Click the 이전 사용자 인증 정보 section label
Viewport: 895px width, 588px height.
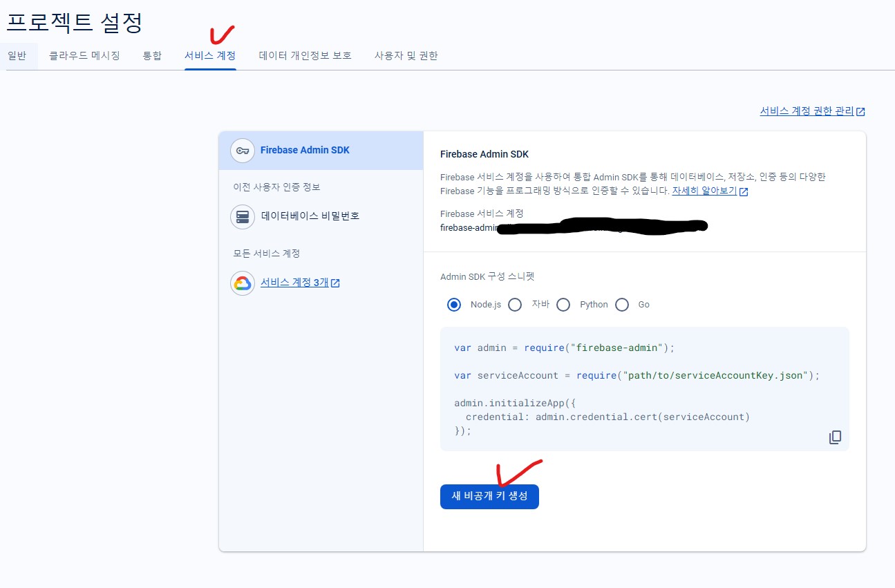pyautogui.click(x=276, y=187)
